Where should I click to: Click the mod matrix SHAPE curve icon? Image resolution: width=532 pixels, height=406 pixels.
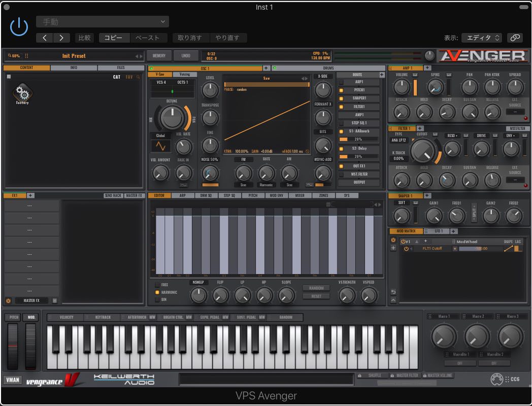point(508,249)
